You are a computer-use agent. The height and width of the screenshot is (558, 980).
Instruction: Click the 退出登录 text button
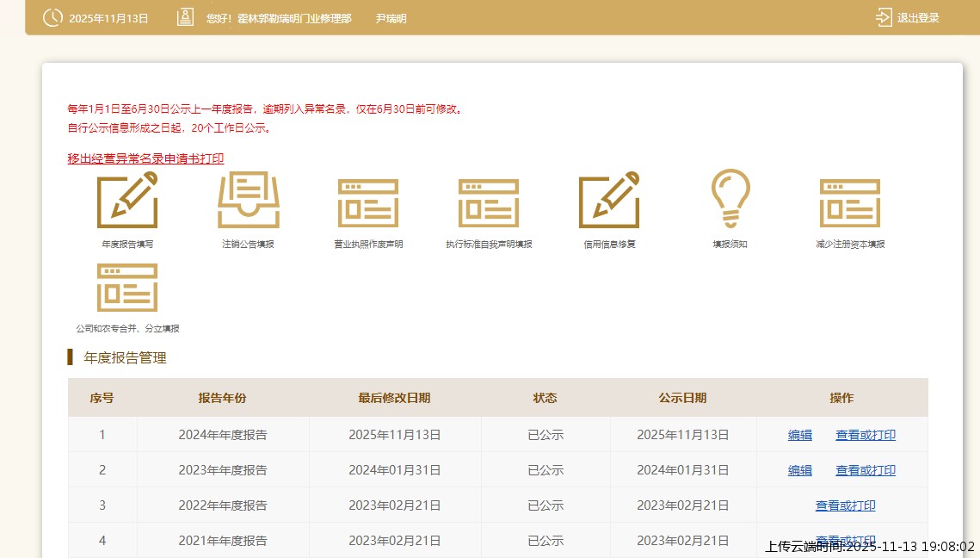918,18
